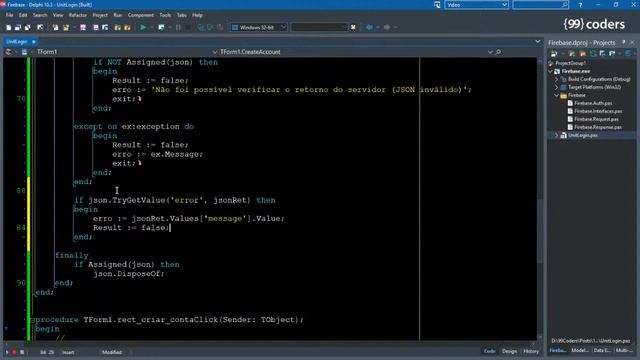Click the editor search magnifier icon
The width and height of the screenshot is (640, 360).
498,52
